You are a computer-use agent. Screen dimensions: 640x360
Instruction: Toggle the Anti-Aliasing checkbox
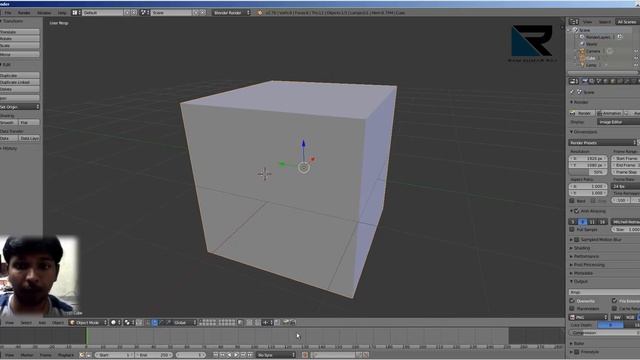[577, 211]
